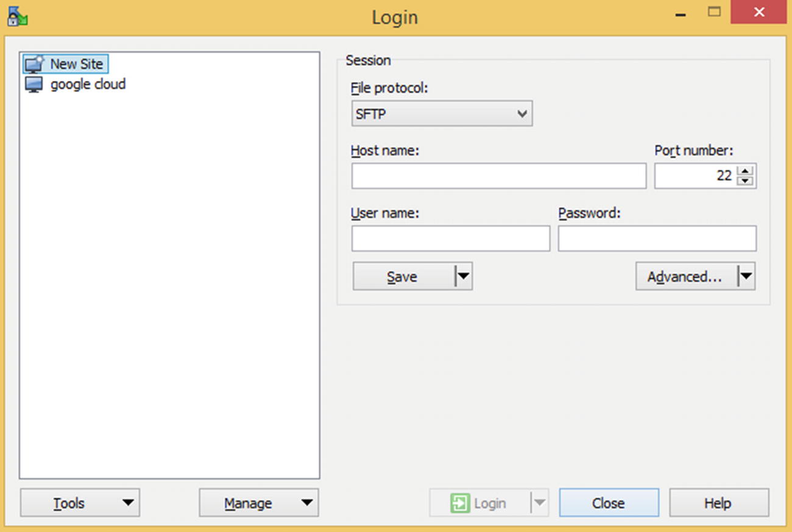The image size is (792, 532).
Task: Close the window with the red X
Action: coord(759,12)
